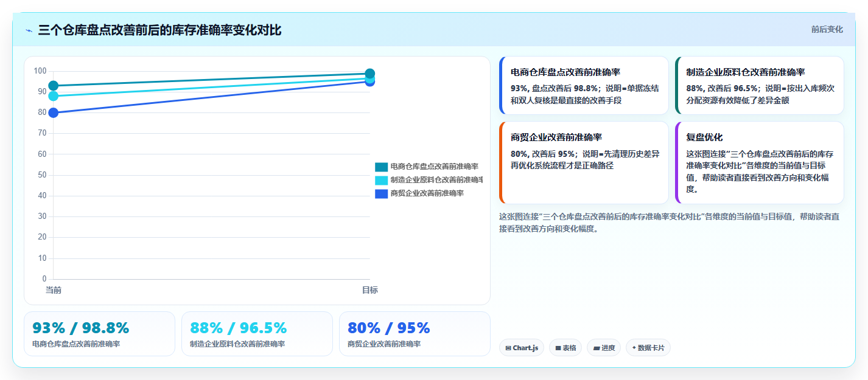Click the 100 y-axis label
Viewport: 868px width, 380px height.
coord(40,71)
